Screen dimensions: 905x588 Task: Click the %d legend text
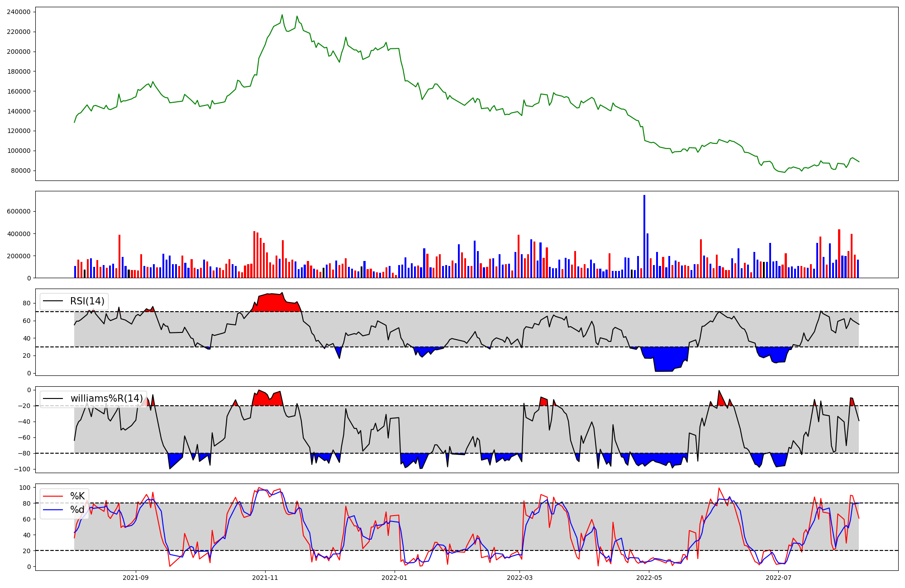pyautogui.click(x=77, y=510)
